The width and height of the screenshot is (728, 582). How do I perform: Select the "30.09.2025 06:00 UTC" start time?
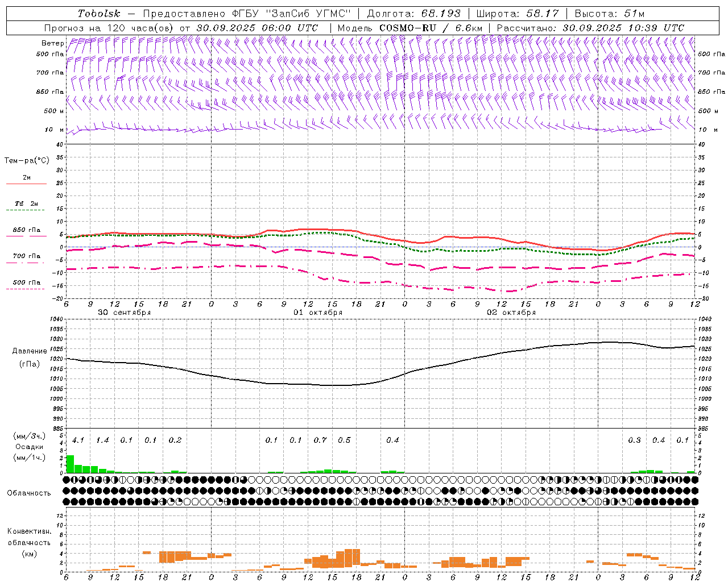pos(257,28)
